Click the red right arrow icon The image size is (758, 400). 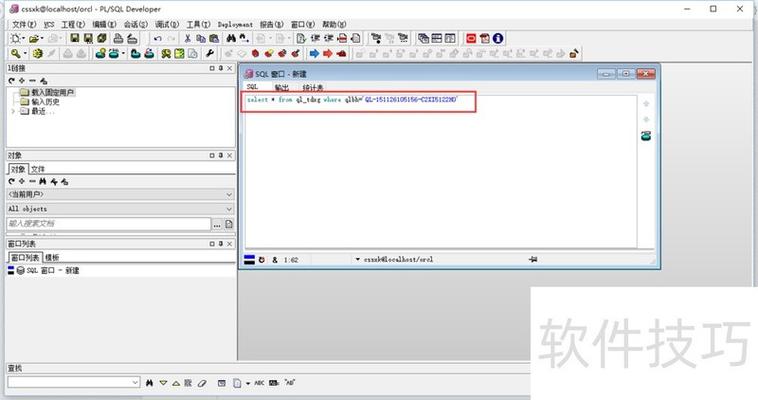tap(328, 53)
